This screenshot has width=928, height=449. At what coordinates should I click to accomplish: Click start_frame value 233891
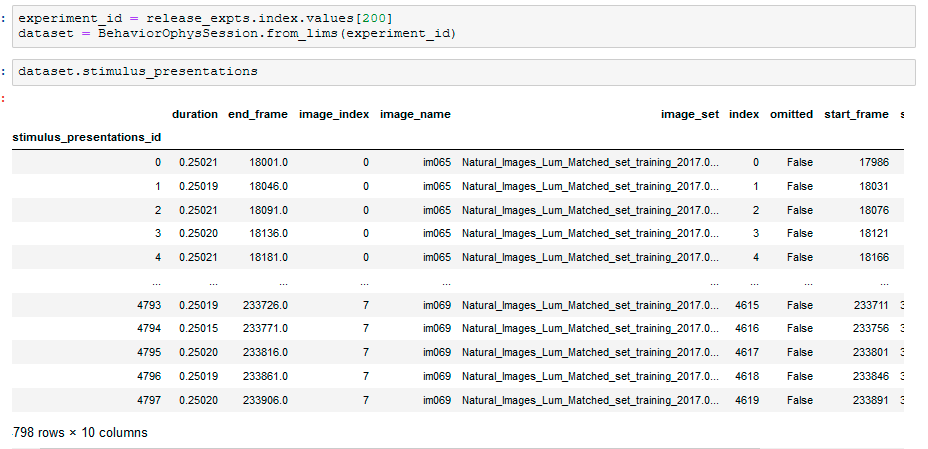[871, 400]
